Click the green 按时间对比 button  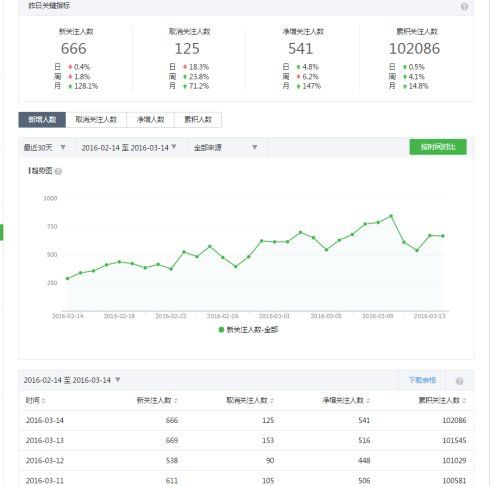tap(438, 147)
